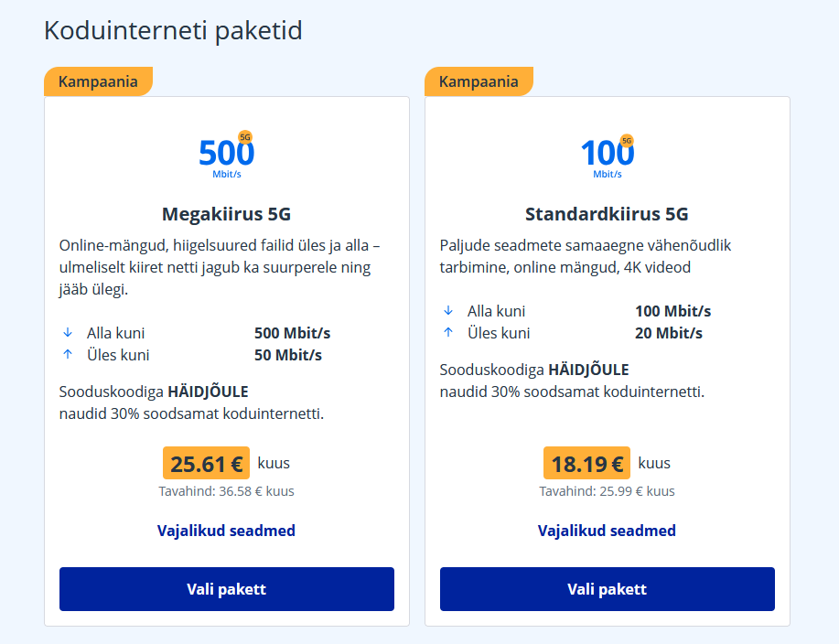Click Tavahind 36.58 € regular price text

(x=226, y=491)
